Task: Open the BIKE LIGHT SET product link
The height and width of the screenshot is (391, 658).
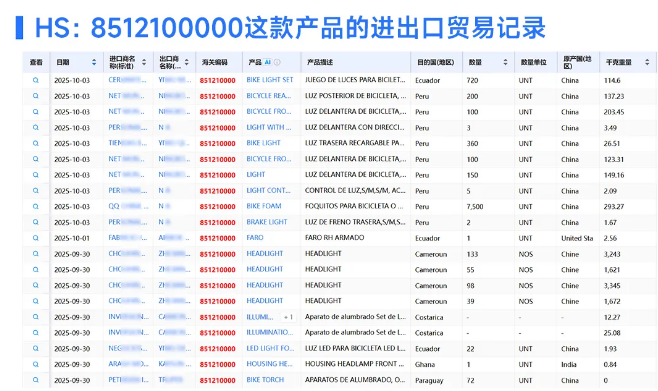Action: tap(270, 80)
